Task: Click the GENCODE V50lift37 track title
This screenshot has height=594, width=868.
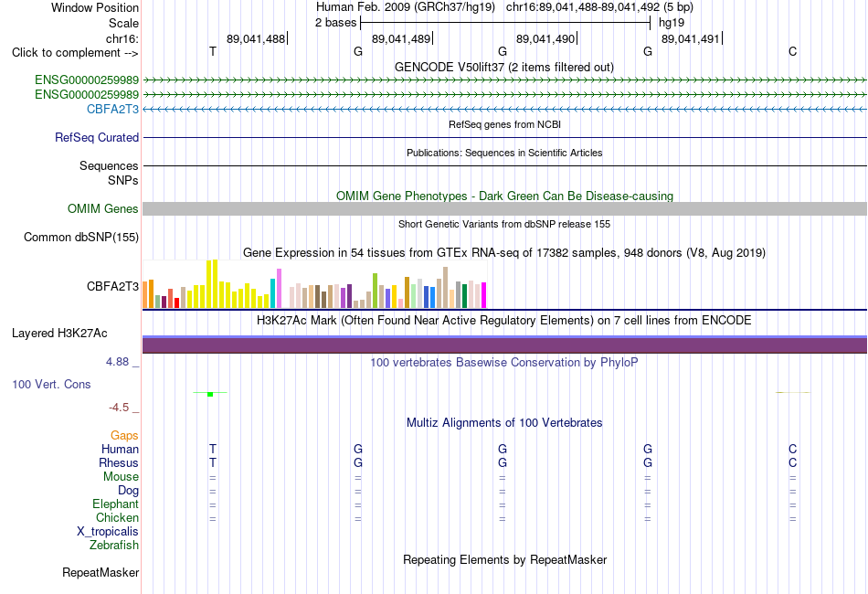Action: point(504,67)
